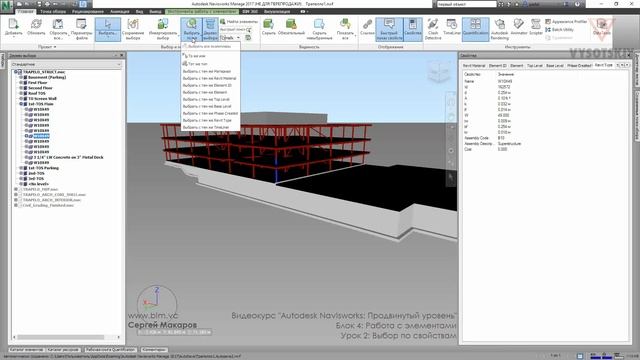Click the title bar search input field

point(467,4)
